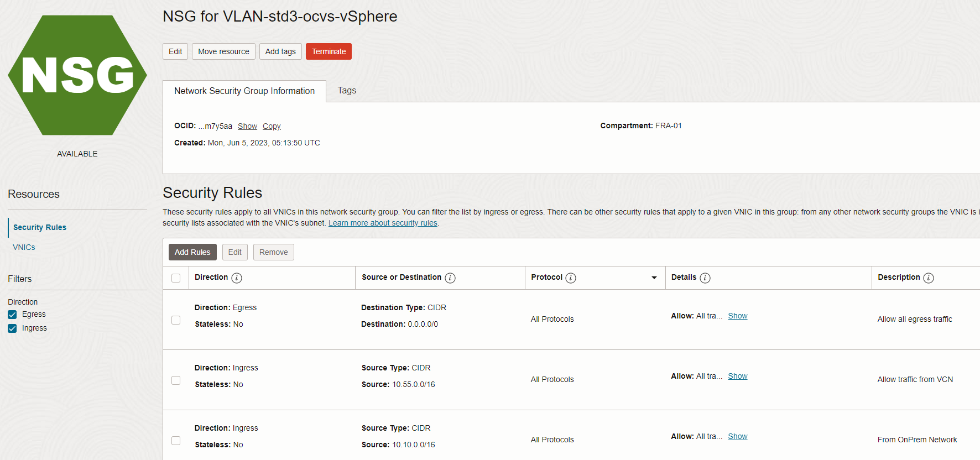Show details for 10.10.0.0/16 rule
This screenshot has height=460, width=980.
[x=738, y=436]
